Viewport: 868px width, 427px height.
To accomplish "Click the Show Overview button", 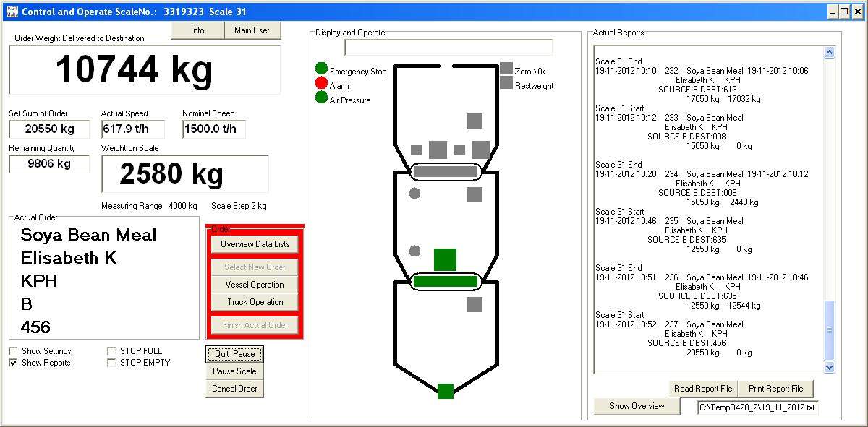I will [637, 406].
